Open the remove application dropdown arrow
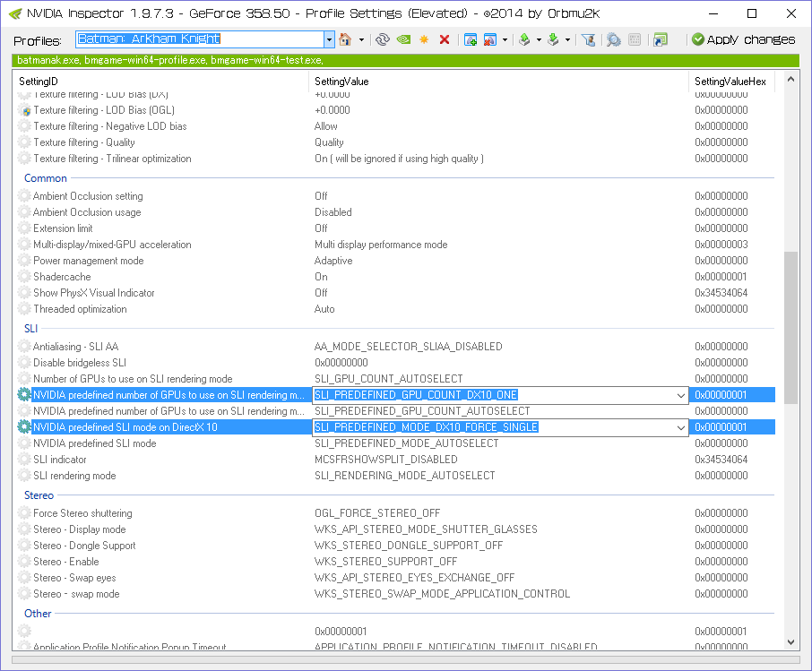This screenshot has width=812, height=671. click(505, 40)
